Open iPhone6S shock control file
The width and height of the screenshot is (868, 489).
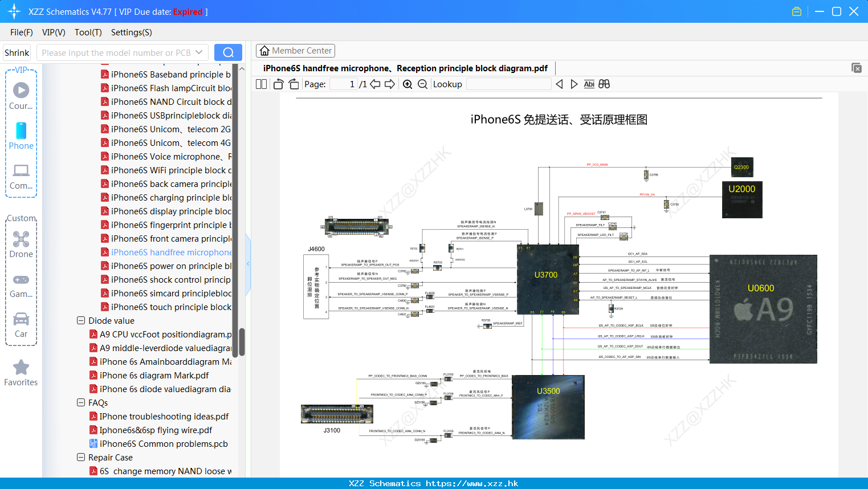(x=166, y=279)
